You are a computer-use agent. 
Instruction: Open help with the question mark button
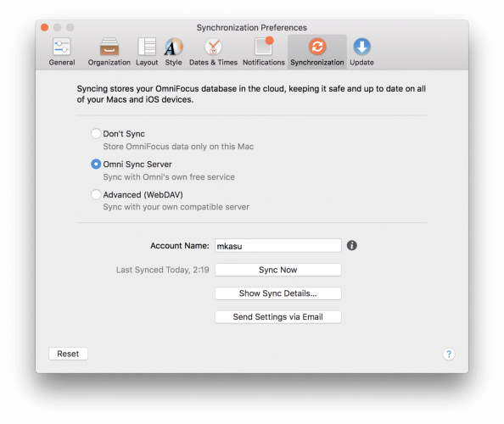[449, 354]
